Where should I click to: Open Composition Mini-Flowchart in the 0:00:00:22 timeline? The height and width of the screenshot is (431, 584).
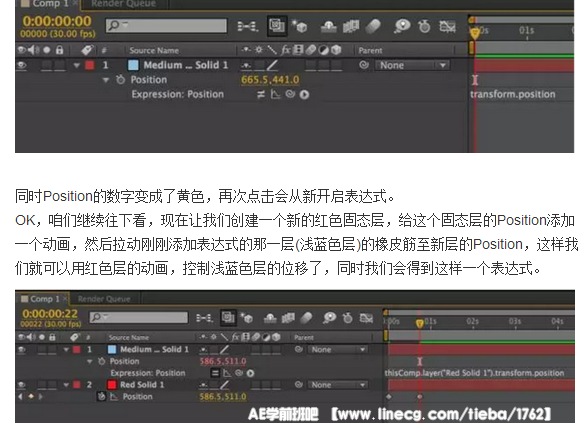tap(204, 318)
